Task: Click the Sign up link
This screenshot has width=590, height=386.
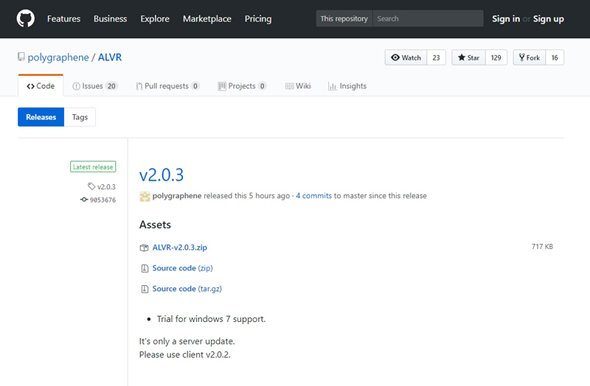Action: tap(548, 19)
